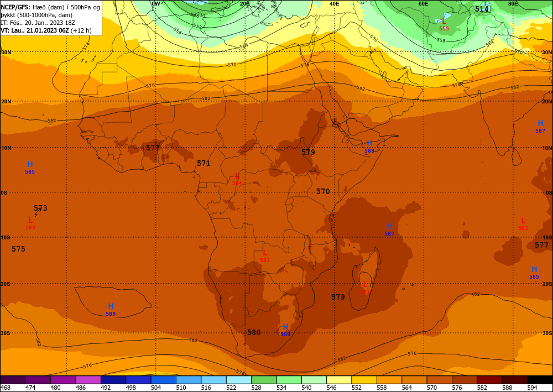The height and width of the screenshot is (392, 553).
Task: Click the legend label 474
Action: [30, 388]
